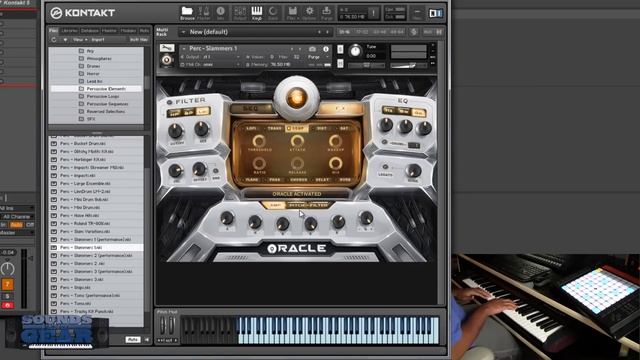Toggle the LoFi effect
This screenshot has width=640, height=360.
[251, 128]
